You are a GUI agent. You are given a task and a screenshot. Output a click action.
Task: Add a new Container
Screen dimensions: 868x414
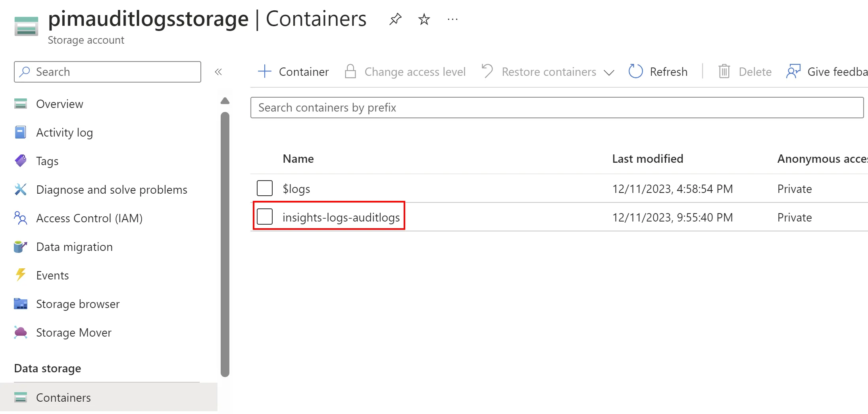(x=293, y=72)
